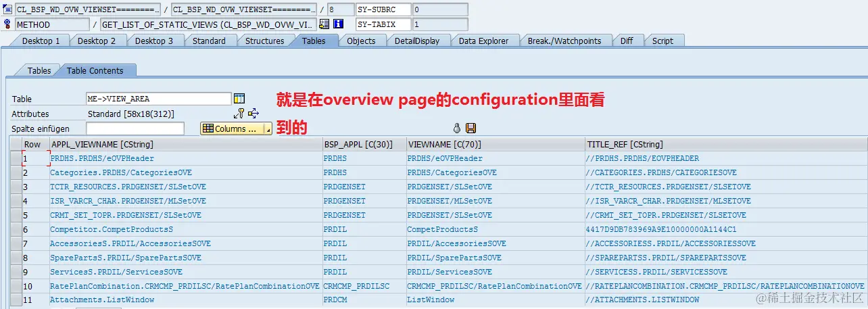
Task: Click the blue info icon beside SY-TABIX
Action: coord(339,24)
